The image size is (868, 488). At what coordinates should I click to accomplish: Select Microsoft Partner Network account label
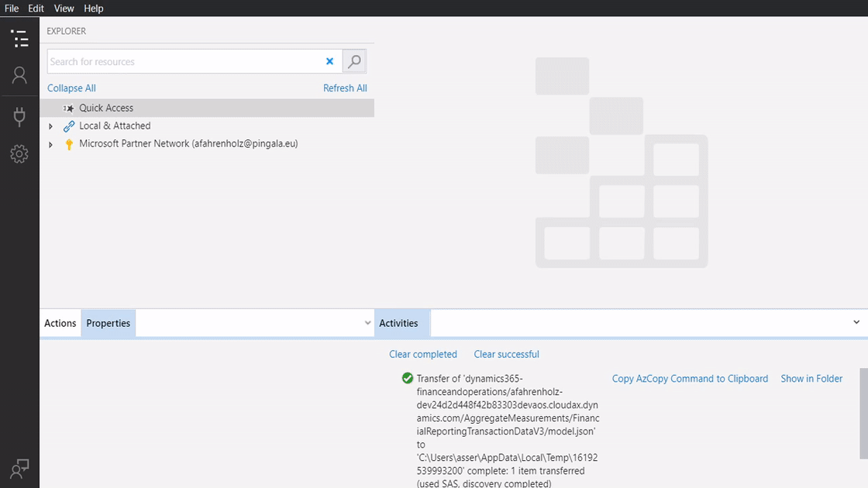(x=188, y=144)
